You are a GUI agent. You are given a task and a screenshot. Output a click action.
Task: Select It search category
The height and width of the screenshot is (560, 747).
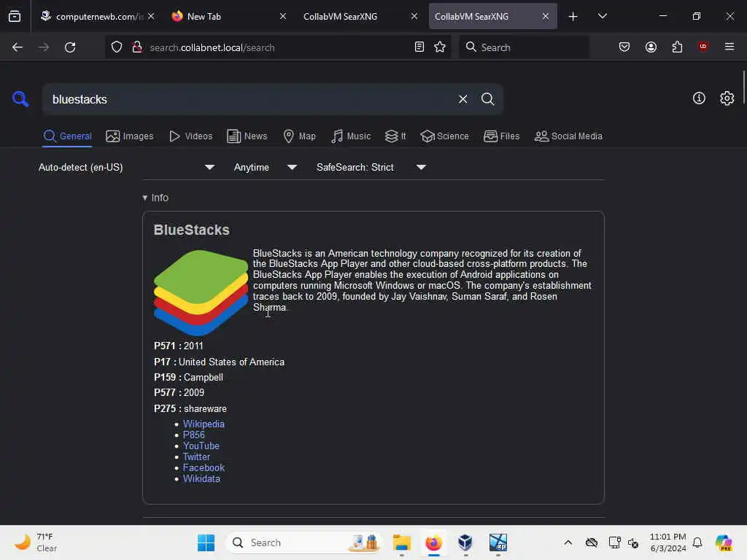coord(395,136)
